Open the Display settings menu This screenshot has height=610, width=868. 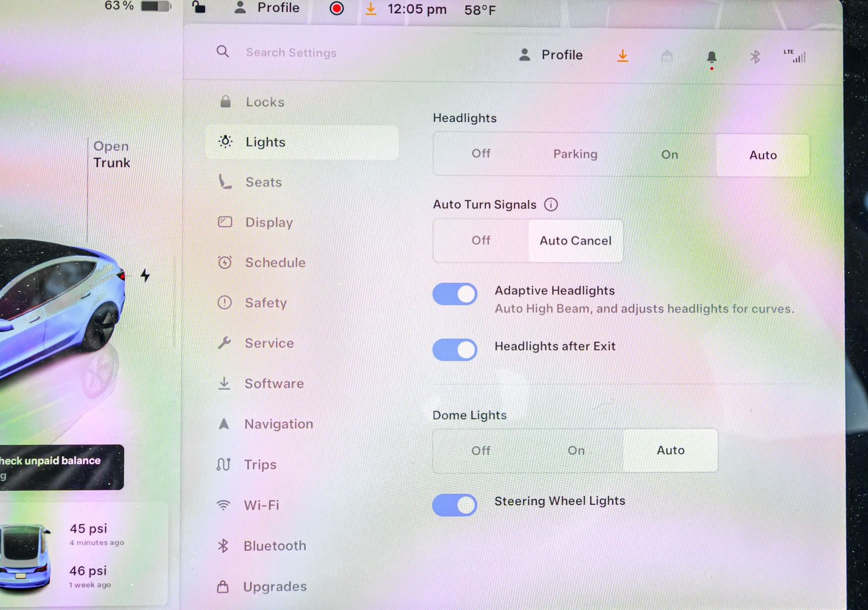coord(269,223)
